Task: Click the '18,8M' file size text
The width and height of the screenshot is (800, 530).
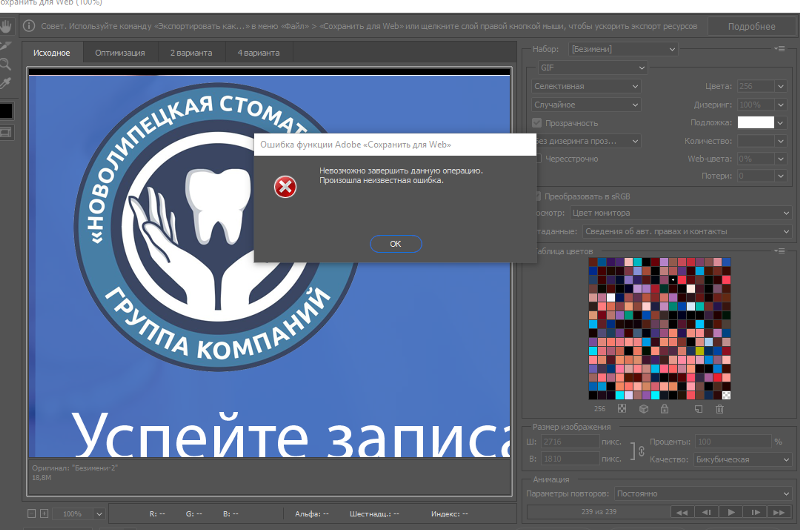Action: 41,477
